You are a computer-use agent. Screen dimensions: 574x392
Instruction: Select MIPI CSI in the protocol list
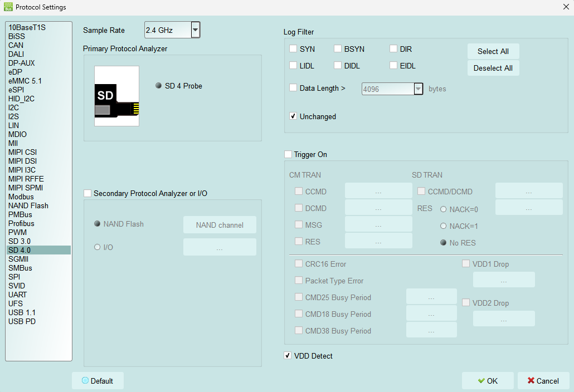[x=39, y=152]
